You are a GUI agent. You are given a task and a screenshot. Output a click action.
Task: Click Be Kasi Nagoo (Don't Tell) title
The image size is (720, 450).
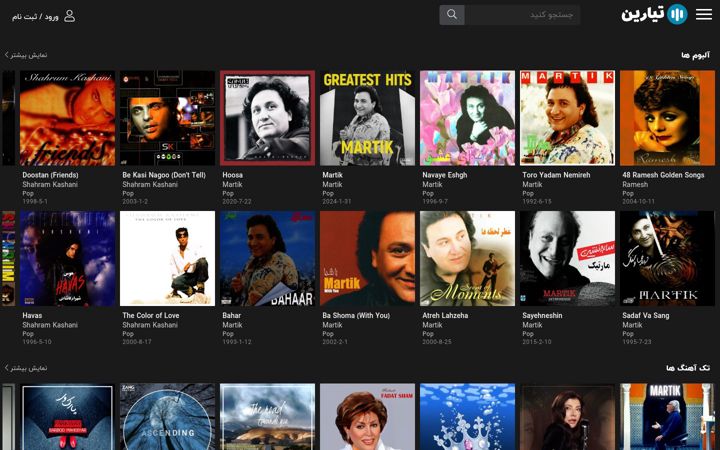[164, 175]
